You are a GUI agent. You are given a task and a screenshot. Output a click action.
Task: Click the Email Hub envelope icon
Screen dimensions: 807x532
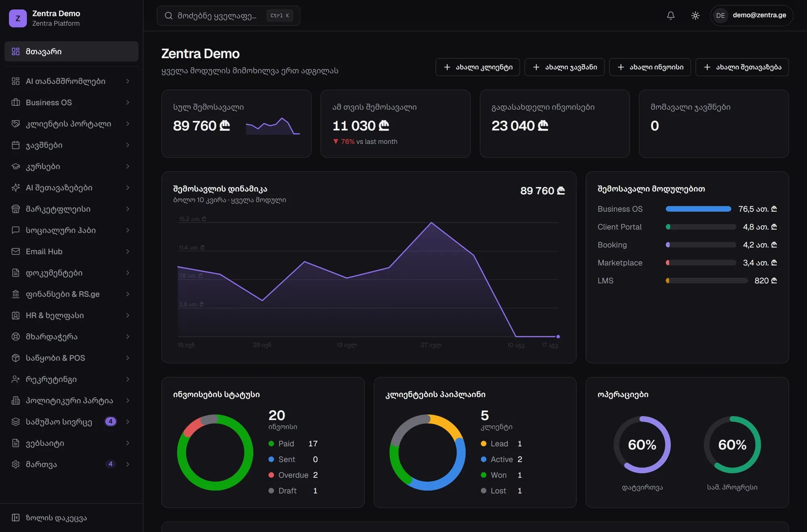pyautogui.click(x=16, y=251)
